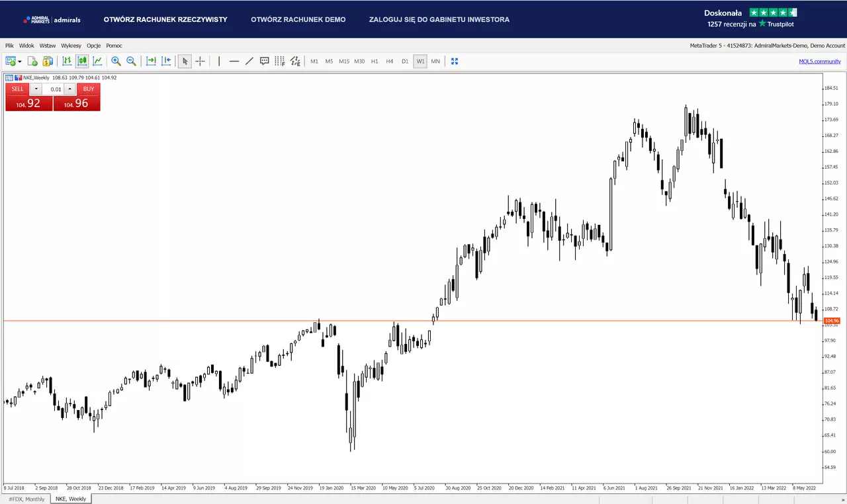Set timeframe to H4
The height and width of the screenshot is (504, 847).
coord(390,62)
